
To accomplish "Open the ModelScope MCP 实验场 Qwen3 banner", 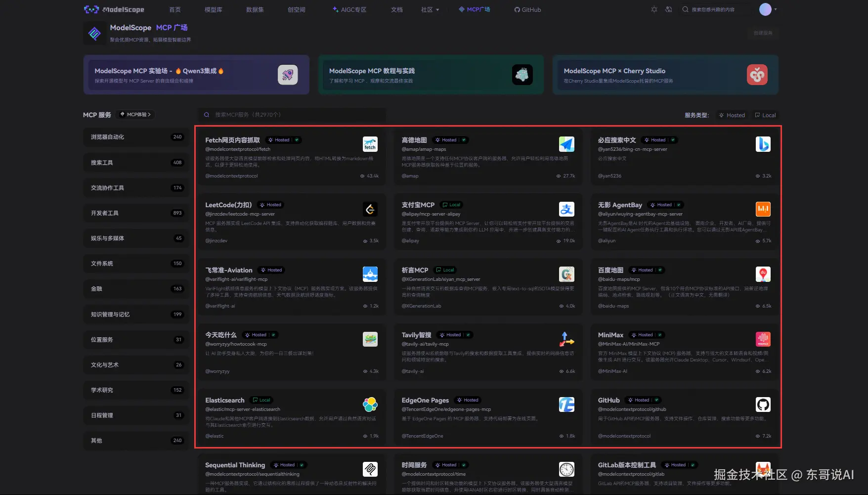I will 196,75.
